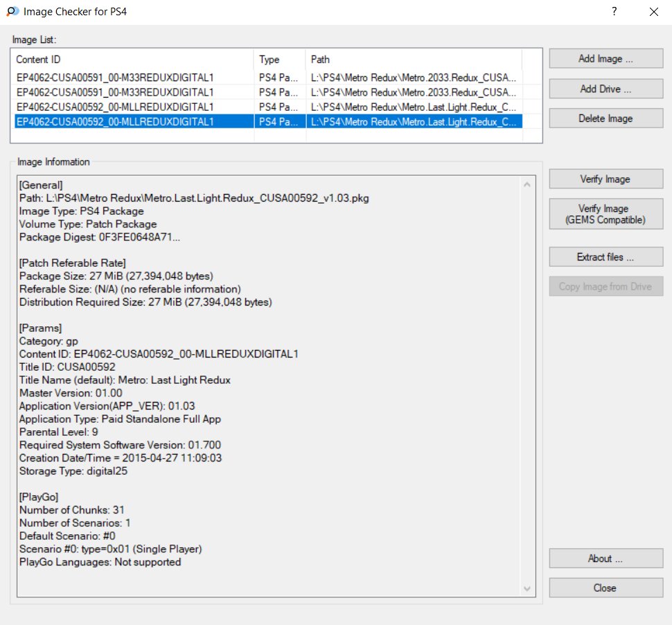Image resolution: width=672 pixels, height=625 pixels.
Task: Select the second M33REDUXDIGITAL1 row in the list
Action: (115, 92)
